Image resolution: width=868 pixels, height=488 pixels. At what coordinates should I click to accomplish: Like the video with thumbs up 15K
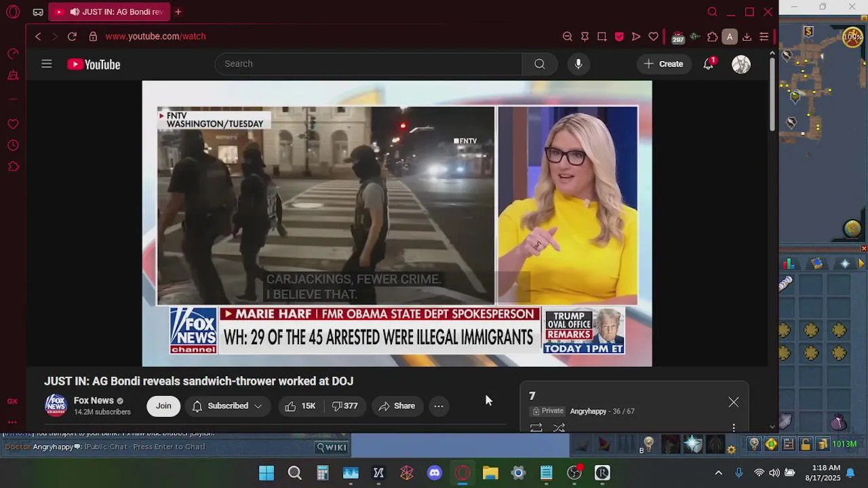point(300,406)
